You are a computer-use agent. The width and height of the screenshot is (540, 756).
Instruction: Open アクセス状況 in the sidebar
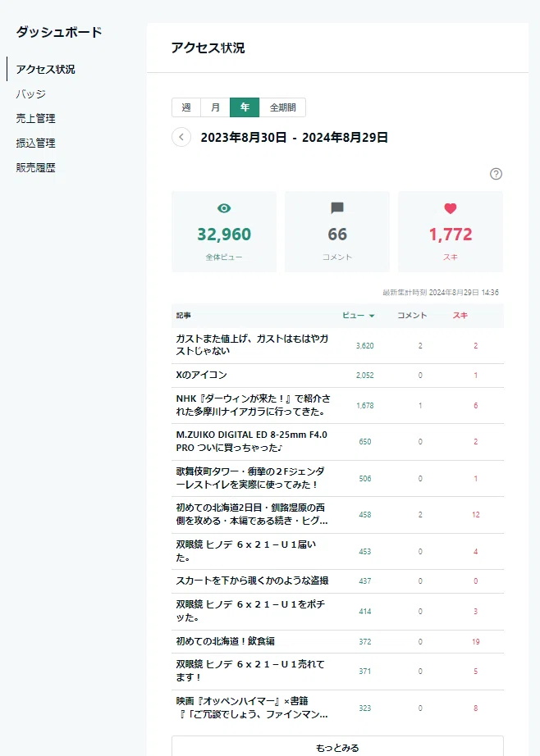45,69
